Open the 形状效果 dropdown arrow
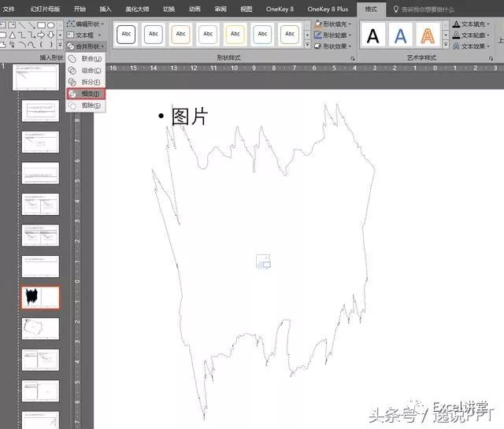The image size is (504, 429). point(350,46)
